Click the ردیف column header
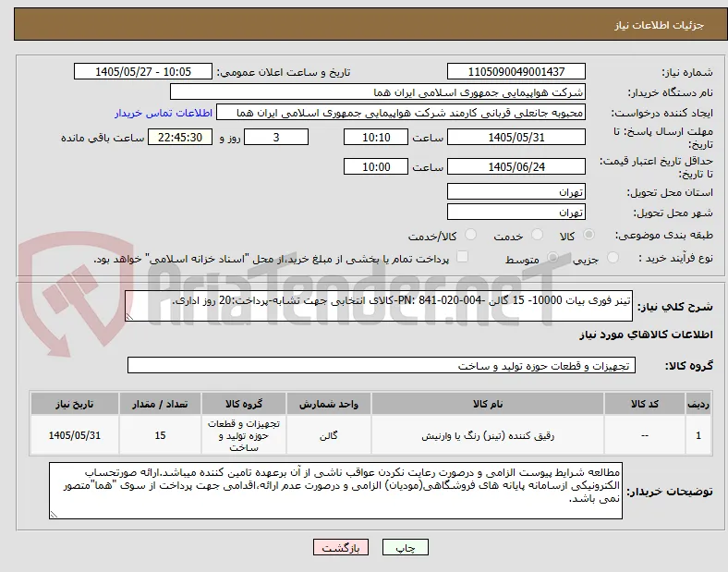This screenshot has height=572, width=728. (x=698, y=404)
